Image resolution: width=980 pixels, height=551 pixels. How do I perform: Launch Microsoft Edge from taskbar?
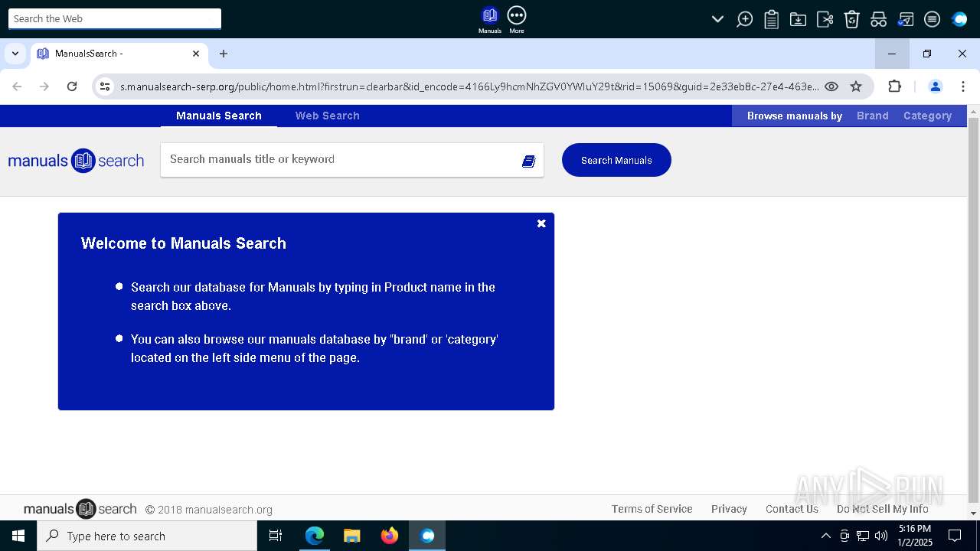[x=314, y=536]
